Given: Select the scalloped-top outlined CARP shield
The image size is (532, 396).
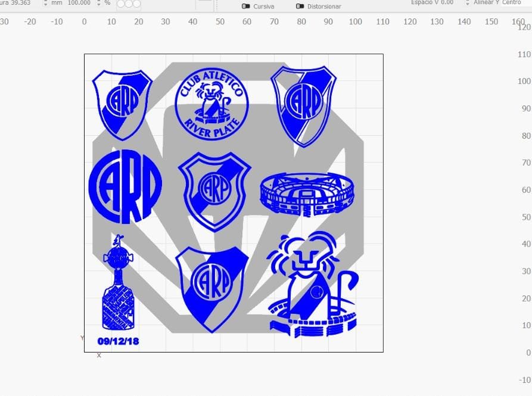Looking at the screenshot, I should click(x=214, y=190).
